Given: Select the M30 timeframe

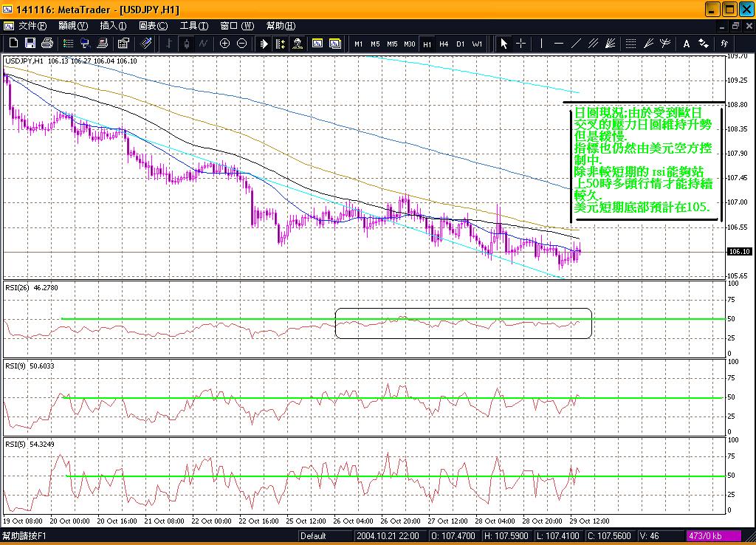Looking at the screenshot, I should pos(409,44).
